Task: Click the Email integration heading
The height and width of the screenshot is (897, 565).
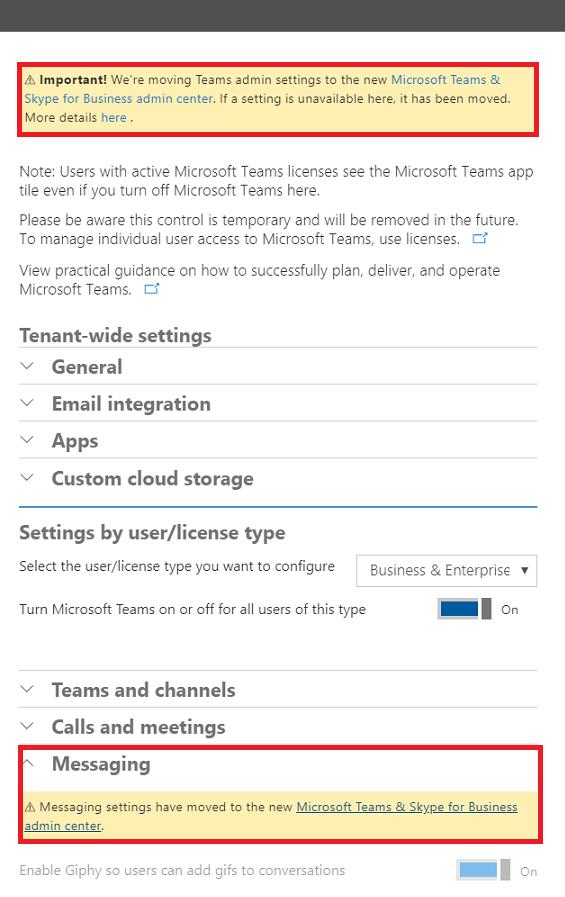Action: [131, 404]
